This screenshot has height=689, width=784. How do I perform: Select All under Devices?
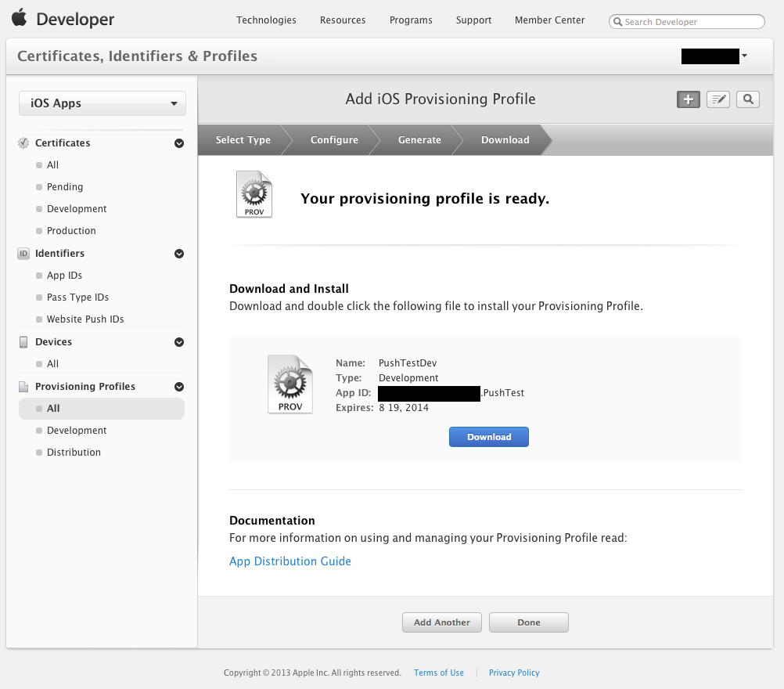pos(52,364)
